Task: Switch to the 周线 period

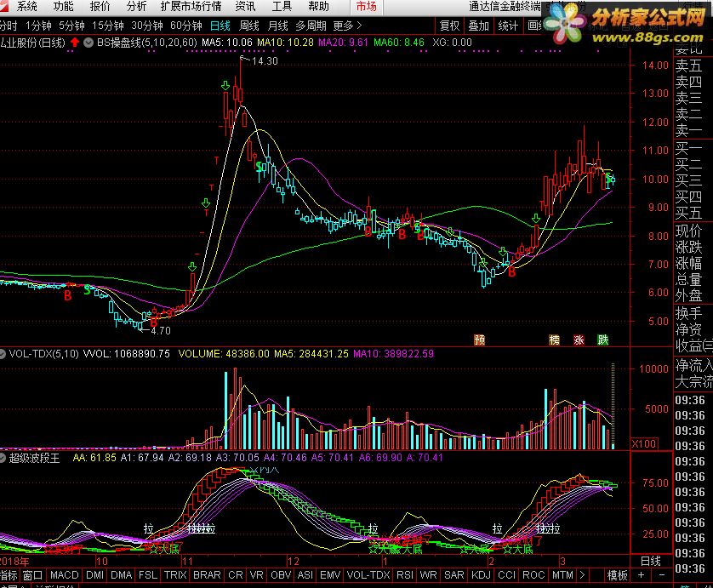Action: point(249,26)
